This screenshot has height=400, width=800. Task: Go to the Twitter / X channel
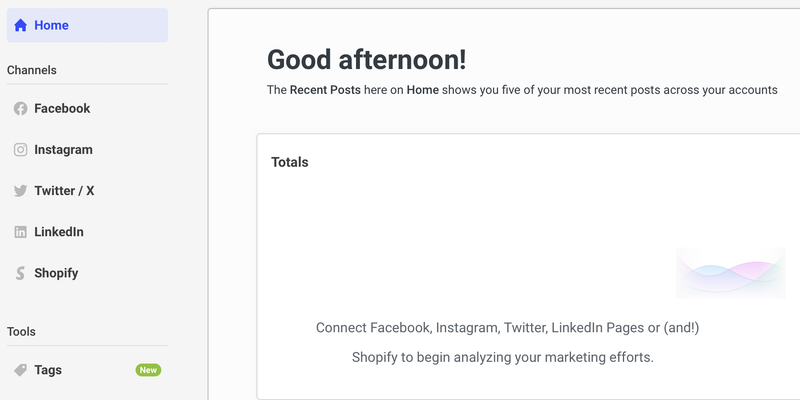pyautogui.click(x=64, y=191)
